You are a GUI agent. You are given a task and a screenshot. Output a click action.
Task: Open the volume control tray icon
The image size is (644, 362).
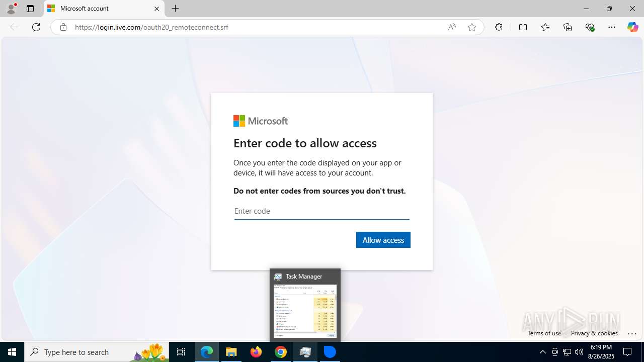coord(579,352)
